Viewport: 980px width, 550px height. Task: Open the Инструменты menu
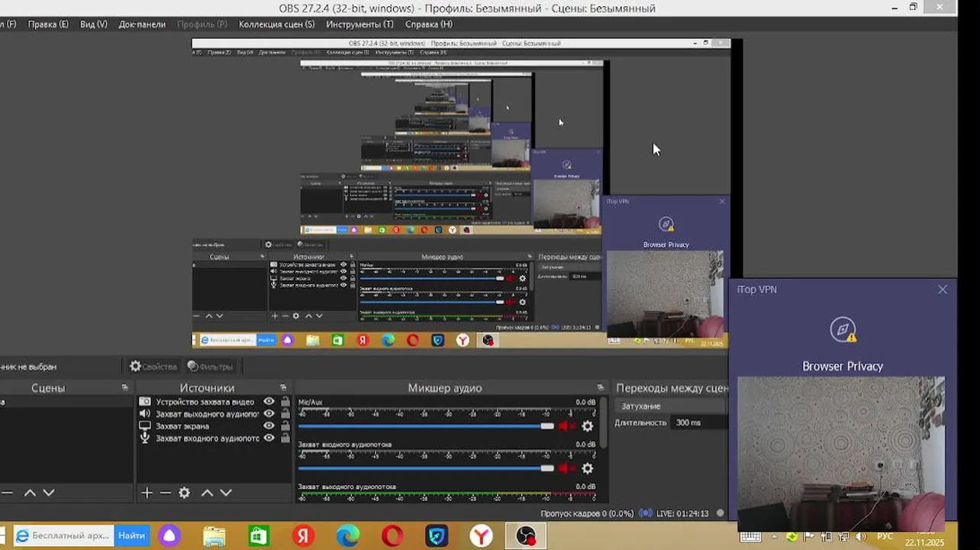(x=359, y=24)
